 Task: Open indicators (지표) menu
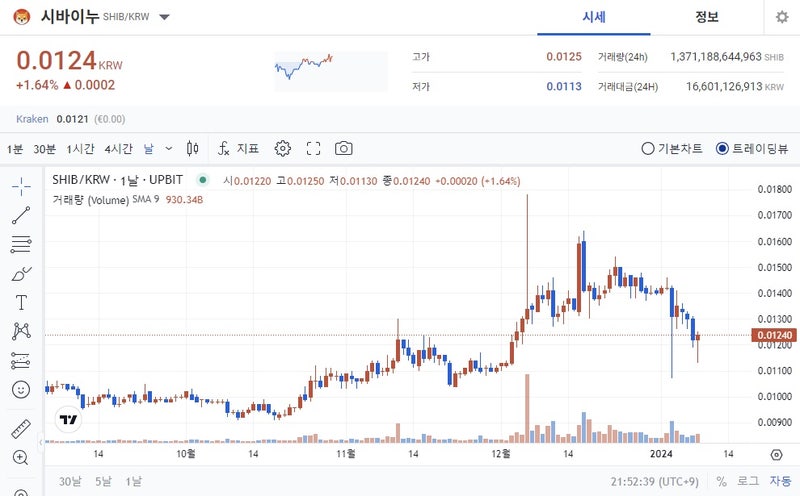238,148
